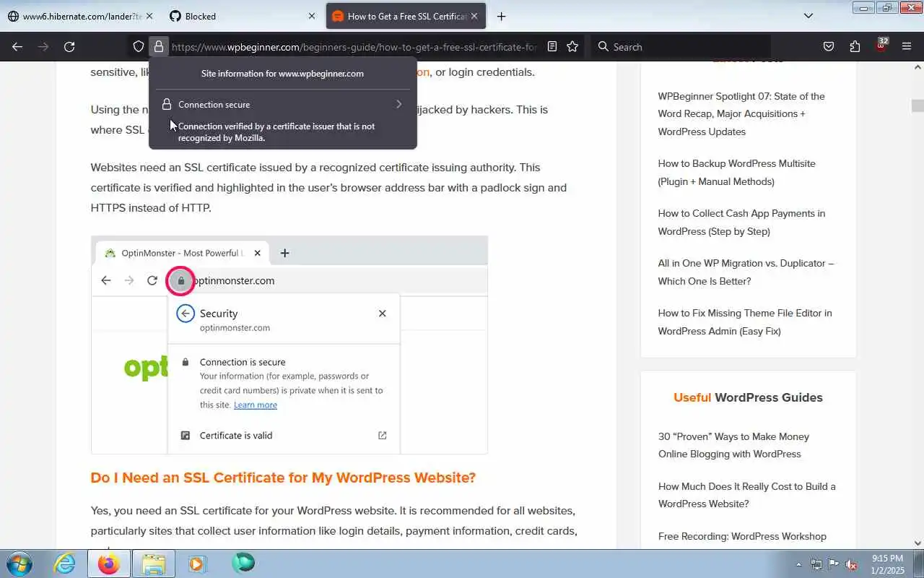Open Free Recording: WordPress Workshop link
Screen dimensions: 924x578
coord(742,536)
